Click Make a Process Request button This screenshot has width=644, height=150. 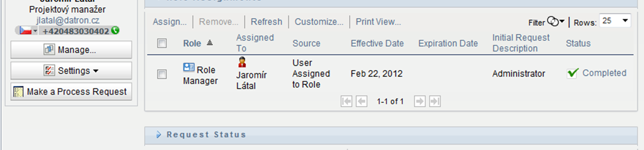(71, 92)
